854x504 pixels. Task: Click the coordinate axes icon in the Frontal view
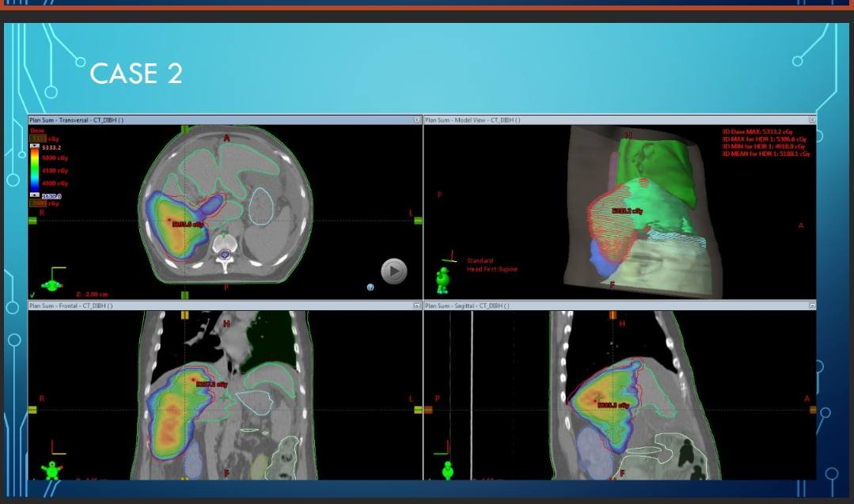click(59, 447)
